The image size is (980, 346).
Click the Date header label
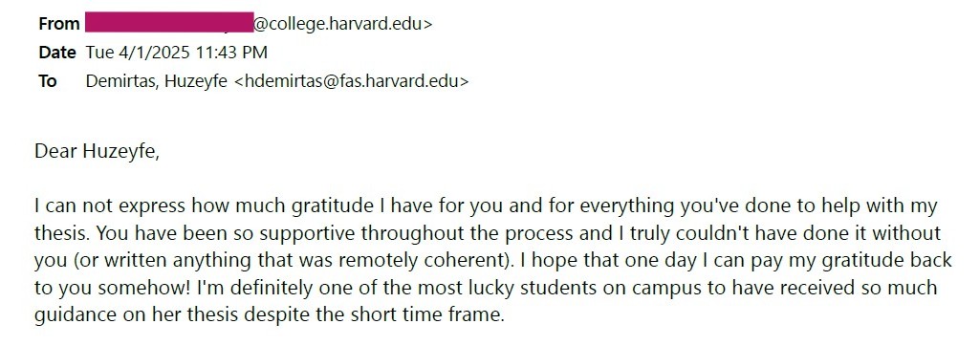[x=57, y=53]
